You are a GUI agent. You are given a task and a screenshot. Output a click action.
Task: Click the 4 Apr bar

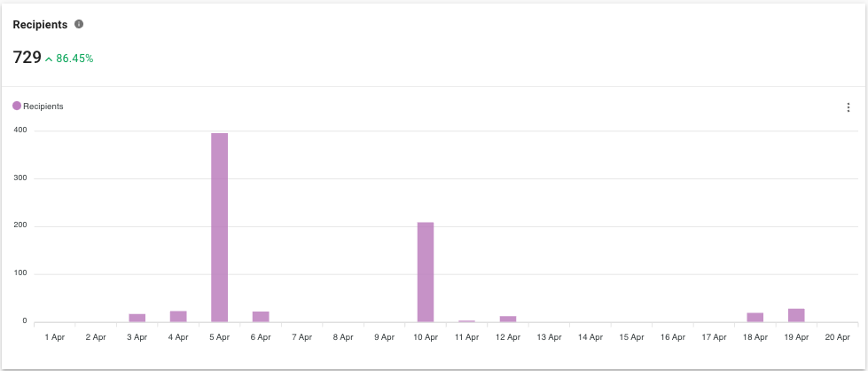pyautogui.click(x=178, y=316)
